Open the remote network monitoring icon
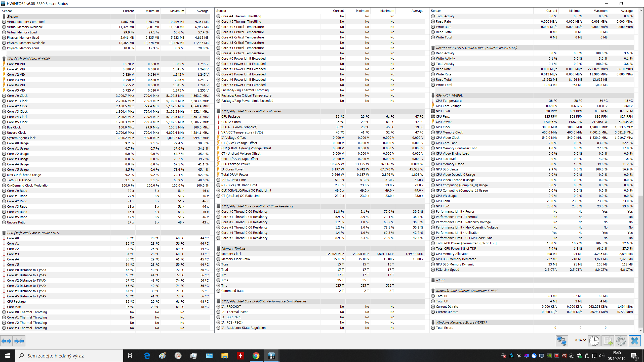The width and height of the screenshot is (644, 362). (561, 341)
